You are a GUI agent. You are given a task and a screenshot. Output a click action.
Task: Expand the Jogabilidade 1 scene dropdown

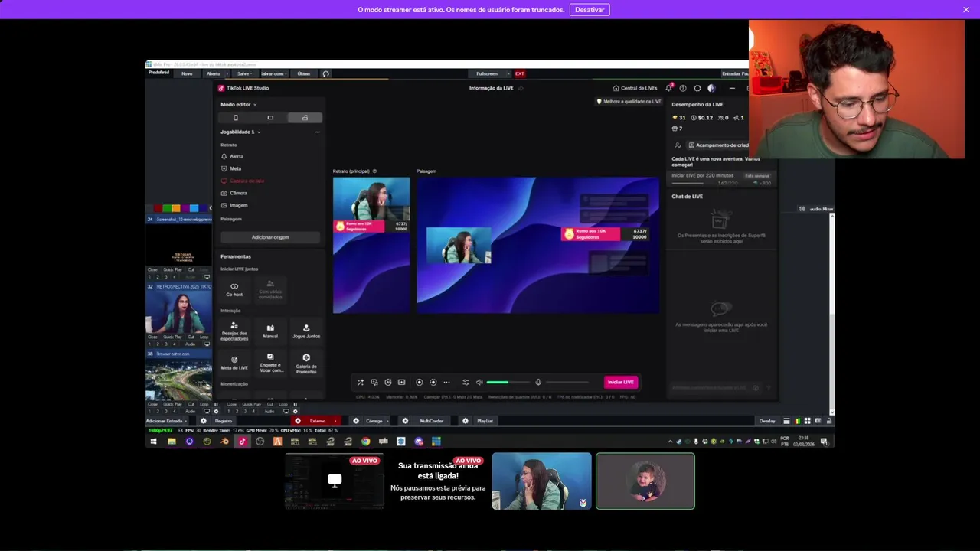(240, 132)
